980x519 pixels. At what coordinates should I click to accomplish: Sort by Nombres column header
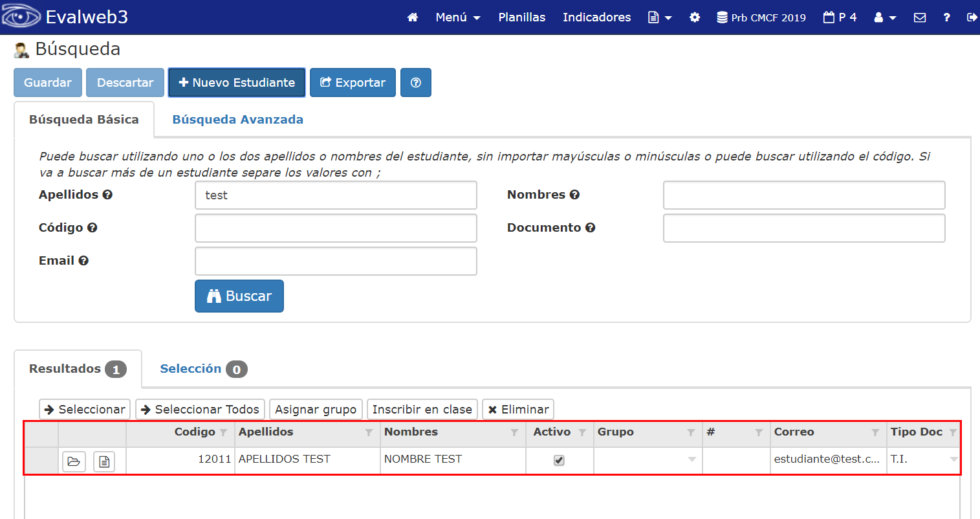point(411,432)
